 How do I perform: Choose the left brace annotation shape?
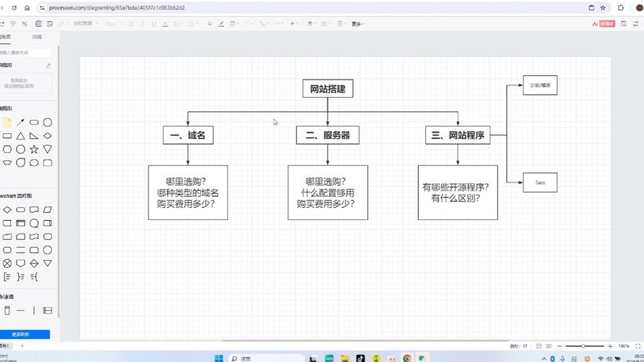pos(34,277)
